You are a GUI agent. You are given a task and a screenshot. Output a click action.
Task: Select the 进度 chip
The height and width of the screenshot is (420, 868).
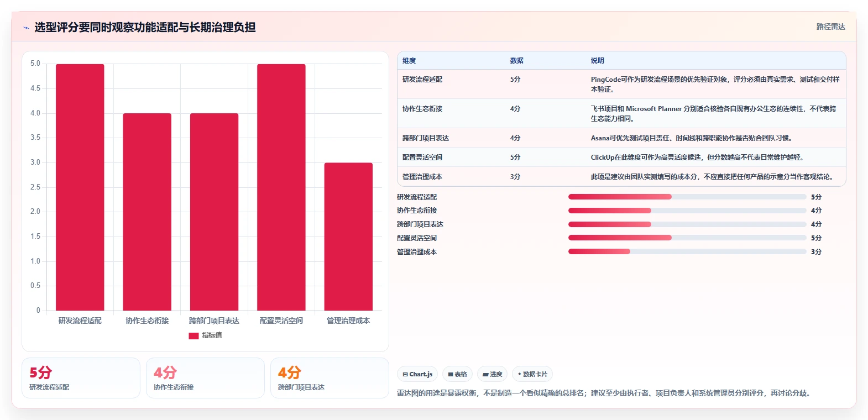pyautogui.click(x=492, y=374)
